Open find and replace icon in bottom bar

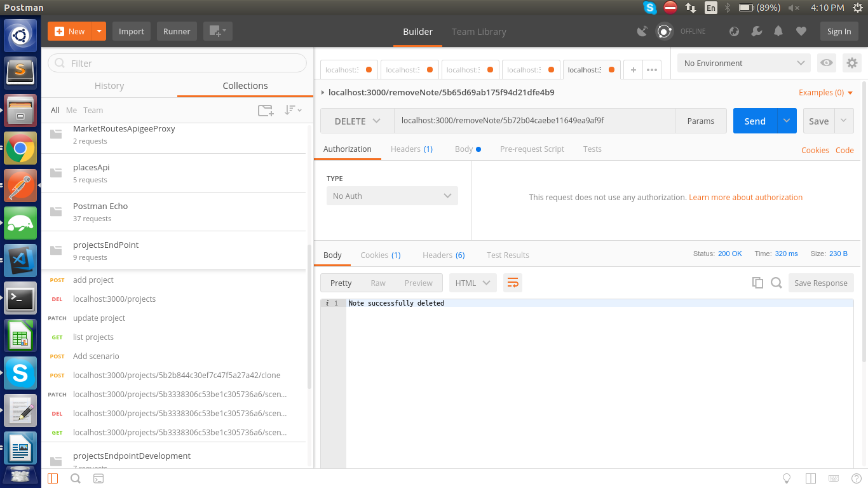coord(76,478)
